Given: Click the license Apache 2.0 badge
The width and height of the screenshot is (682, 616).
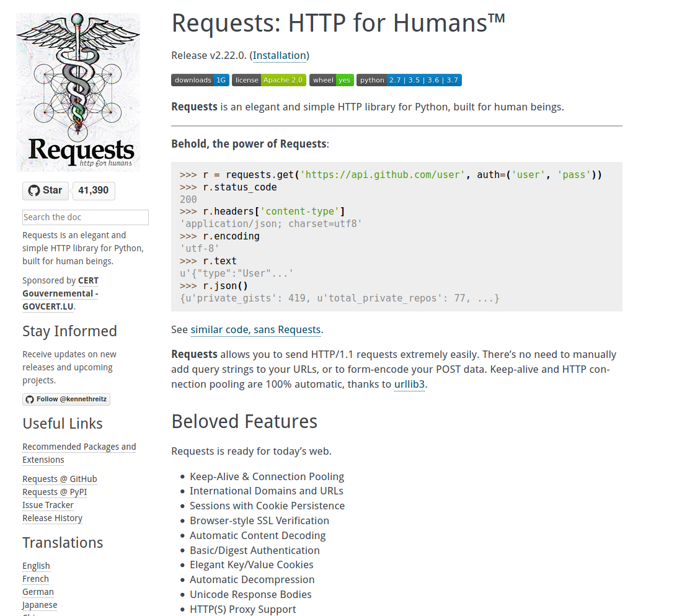Looking at the screenshot, I should pos(269,80).
